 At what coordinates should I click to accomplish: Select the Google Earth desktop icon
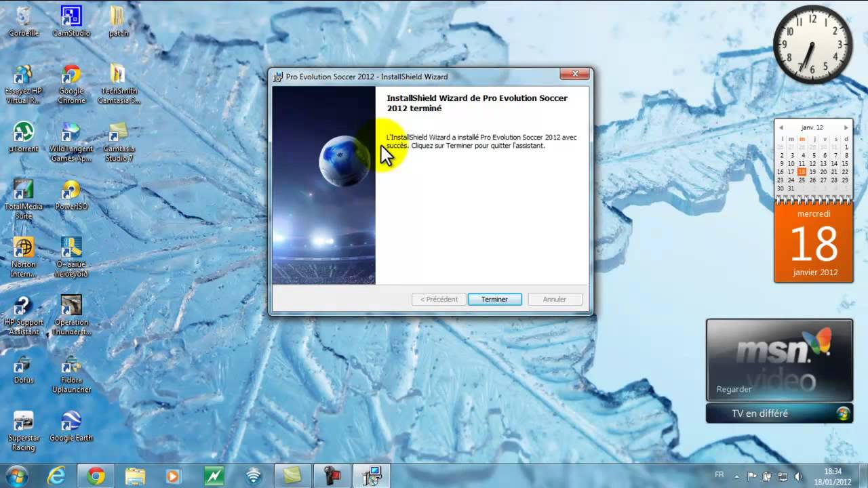(71, 426)
